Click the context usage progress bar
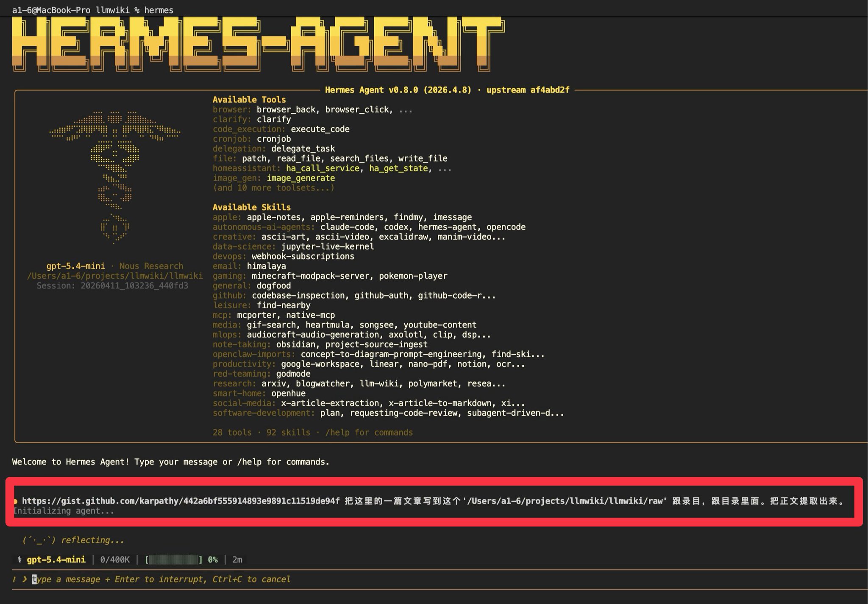This screenshot has width=868, height=604. click(174, 560)
